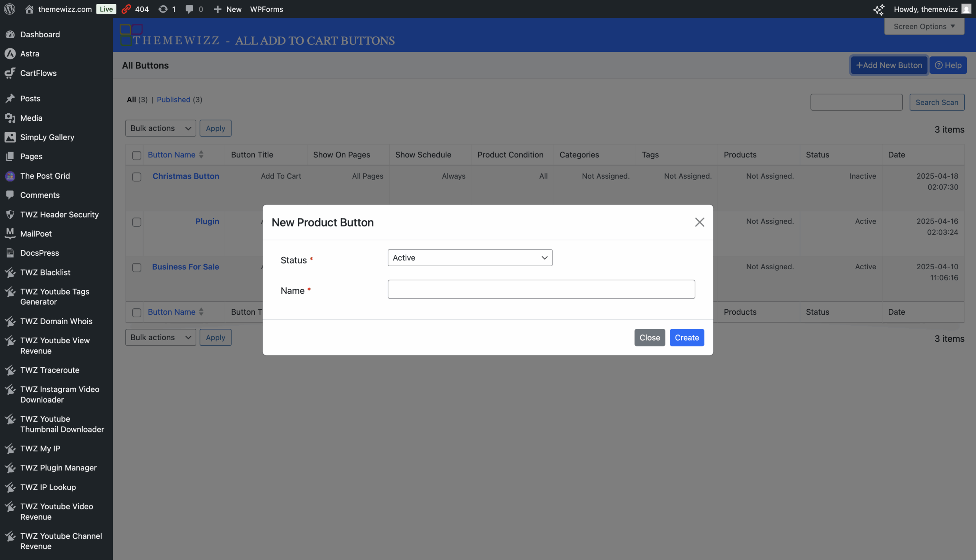976x560 pixels.
Task: Open the Status dropdown showing Active
Action: pyautogui.click(x=470, y=258)
